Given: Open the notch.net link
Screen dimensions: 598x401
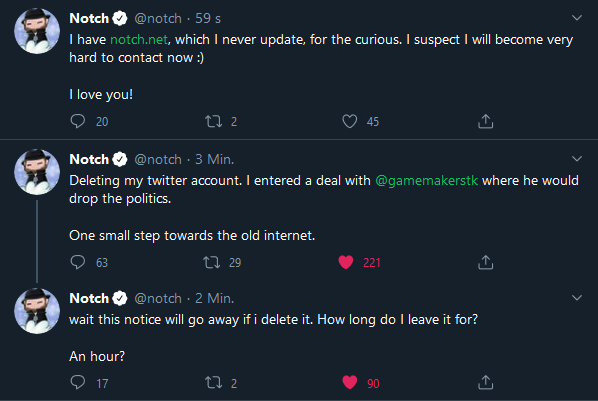Looking at the screenshot, I should (139, 39).
